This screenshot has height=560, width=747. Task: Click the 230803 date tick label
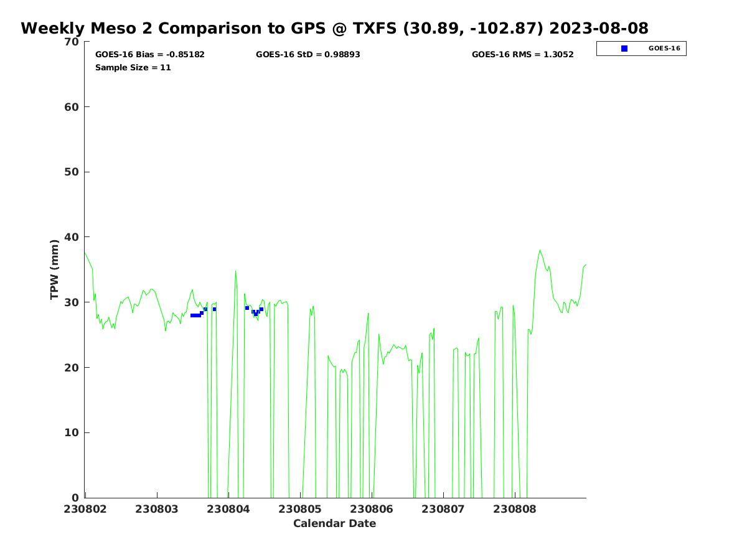coord(157,509)
